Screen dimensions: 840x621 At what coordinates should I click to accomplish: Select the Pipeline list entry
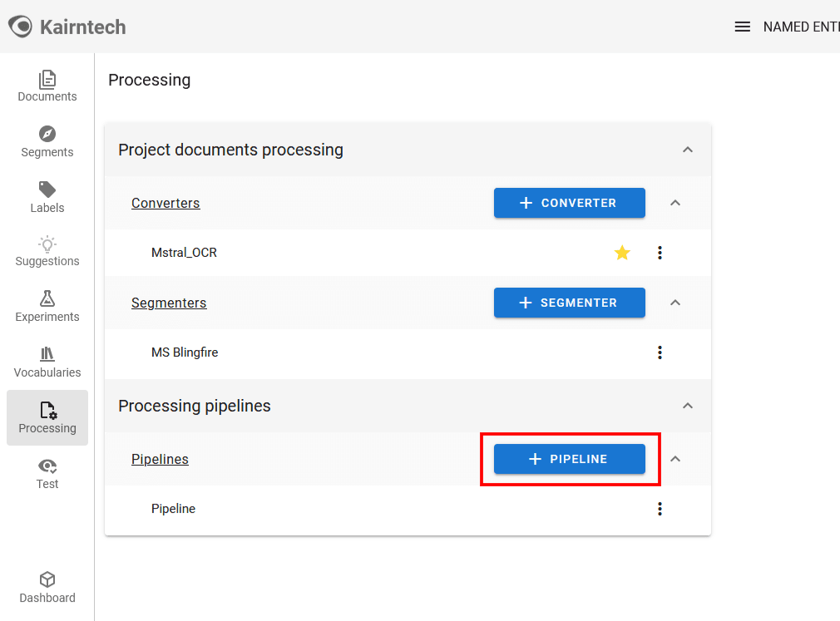click(x=174, y=509)
